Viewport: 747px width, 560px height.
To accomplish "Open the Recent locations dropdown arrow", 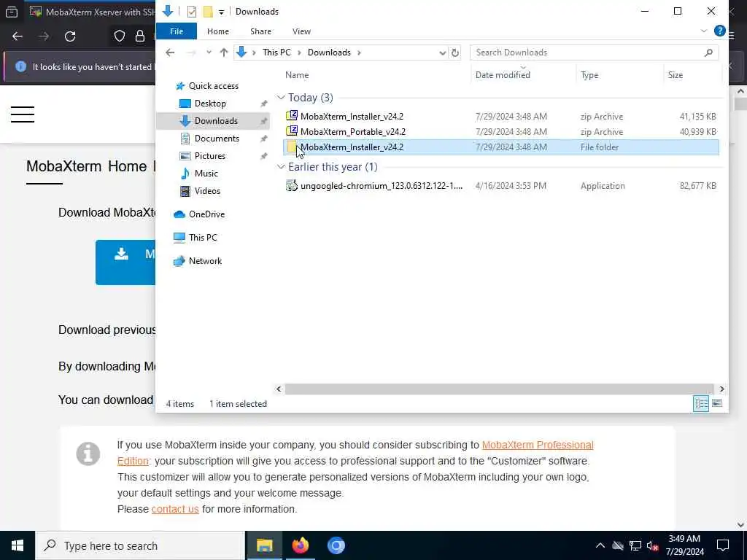I will 209,52.
